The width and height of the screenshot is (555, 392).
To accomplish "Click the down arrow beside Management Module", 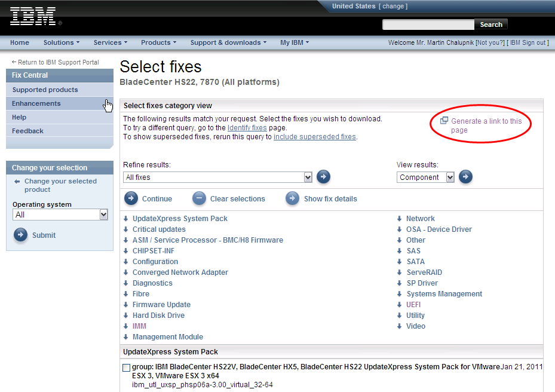I will coord(125,337).
